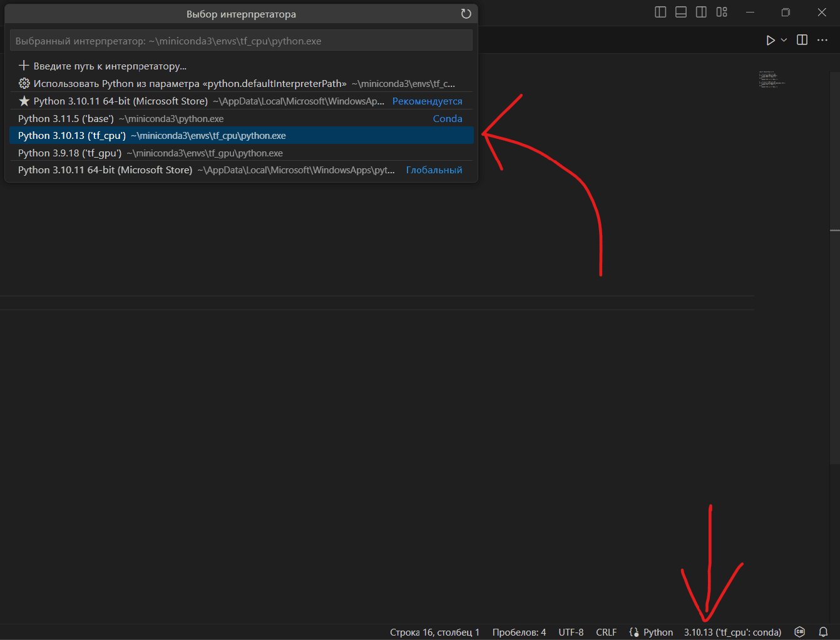This screenshot has height=640, width=840.
Task: Open interpreter selector 3.10.13 ('tf_cpu': conda)
Action: [x=732, y=632]
